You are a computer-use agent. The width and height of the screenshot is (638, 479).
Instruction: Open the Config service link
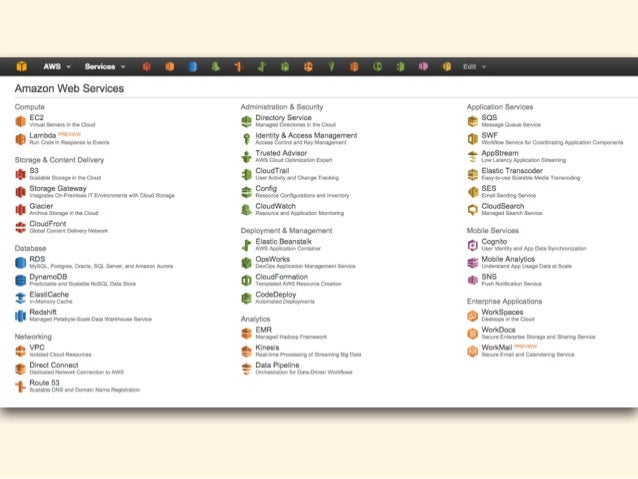266,188
